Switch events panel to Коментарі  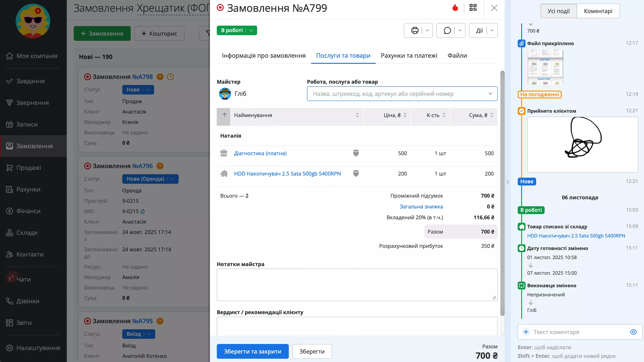pyautogui.click(x=598, y=11)
